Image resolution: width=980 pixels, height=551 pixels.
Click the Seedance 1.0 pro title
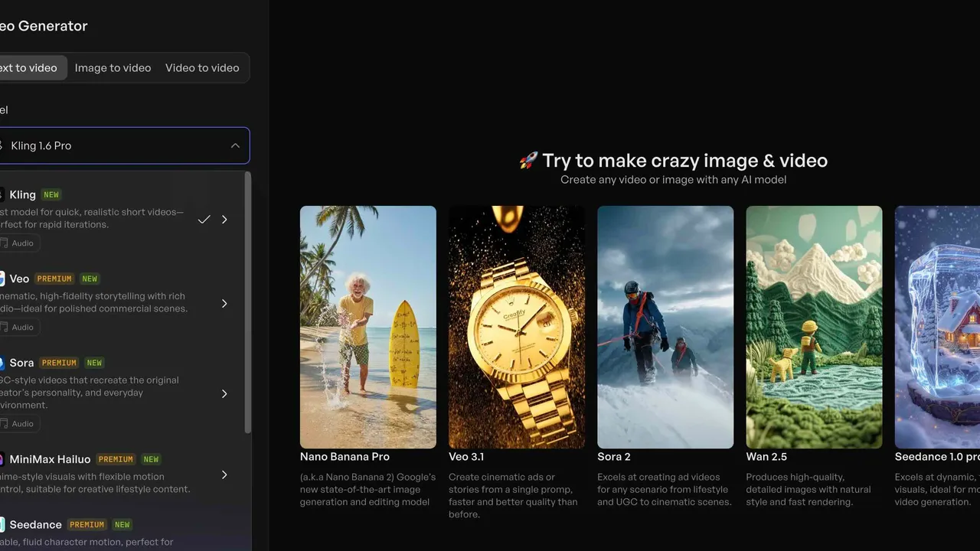coord(937,457)
